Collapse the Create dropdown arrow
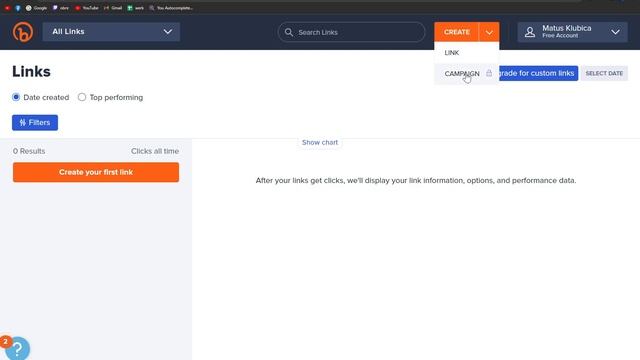 click(489, 32)
